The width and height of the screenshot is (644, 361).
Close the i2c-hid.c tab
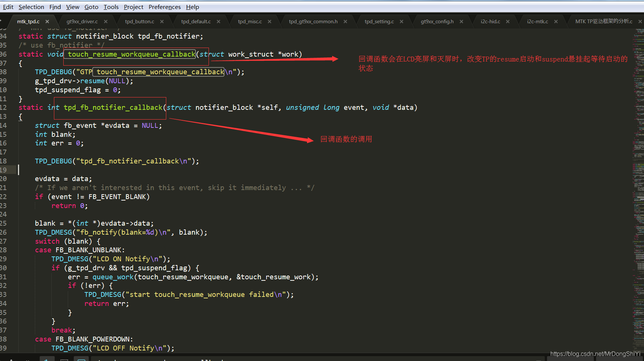coord(508,22)
